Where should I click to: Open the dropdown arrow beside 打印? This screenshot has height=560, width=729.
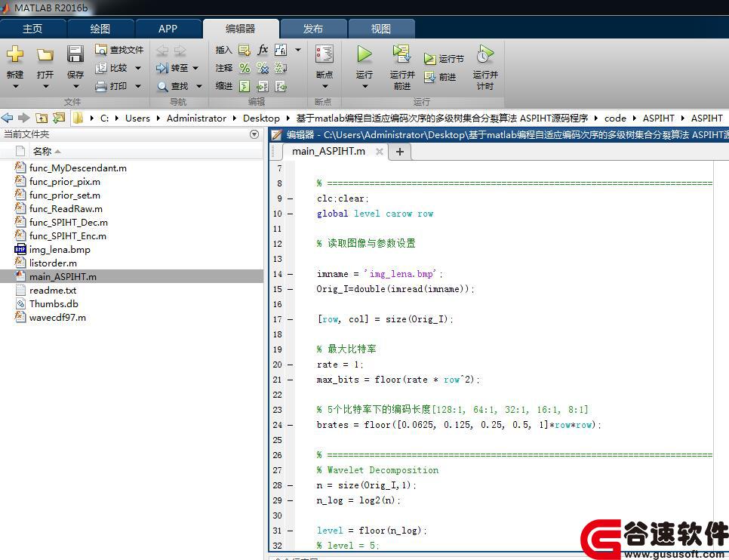[x=138, y=86]
